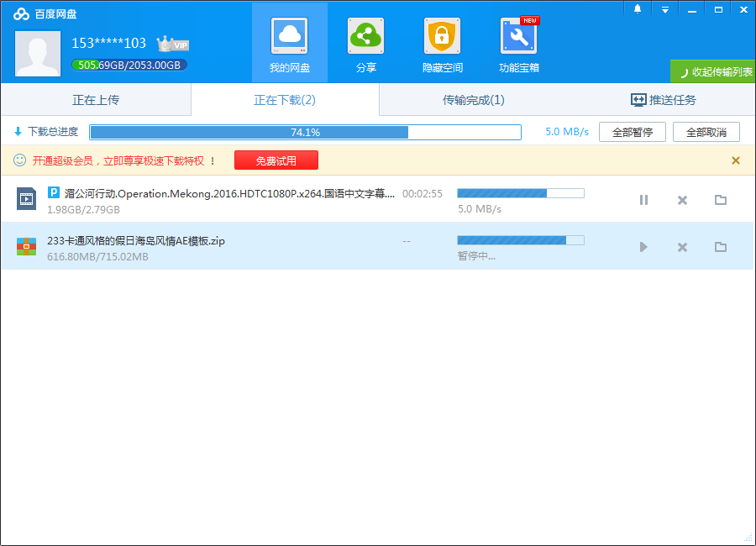Click the VIP crown badge

coord(172,44)
